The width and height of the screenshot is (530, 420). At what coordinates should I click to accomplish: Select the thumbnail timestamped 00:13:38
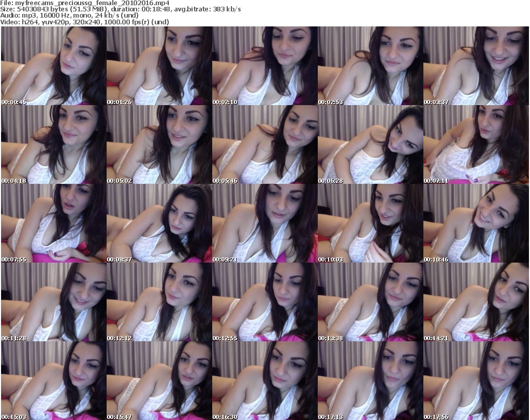(371, 302)
